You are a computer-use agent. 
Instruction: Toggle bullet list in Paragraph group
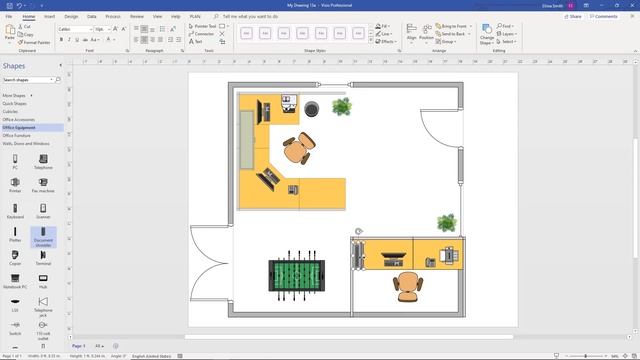(162, 29)
